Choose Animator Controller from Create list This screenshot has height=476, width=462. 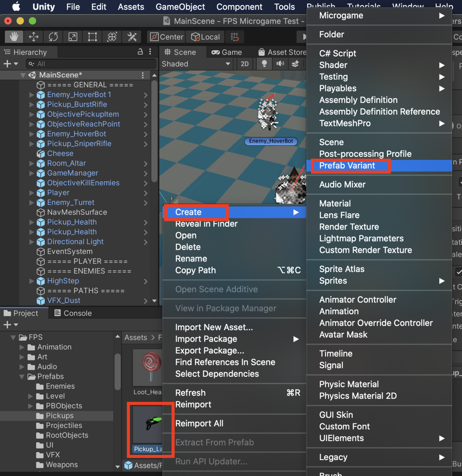point(379,300)
